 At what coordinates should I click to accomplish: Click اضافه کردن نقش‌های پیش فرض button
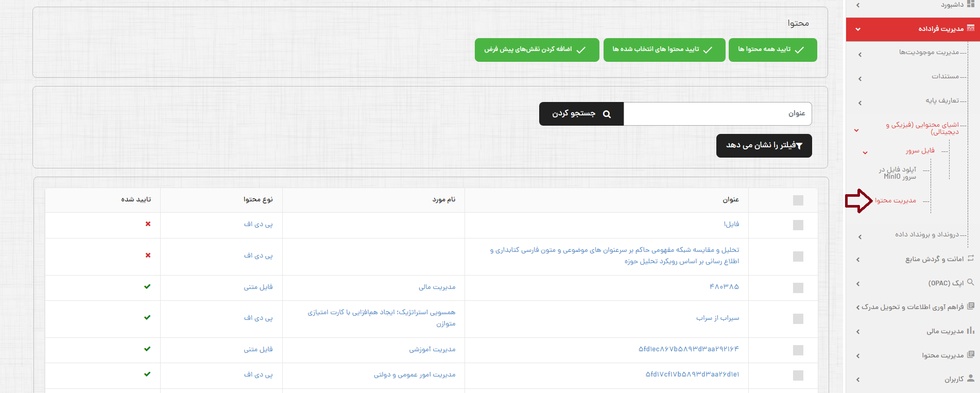[537, 50]
